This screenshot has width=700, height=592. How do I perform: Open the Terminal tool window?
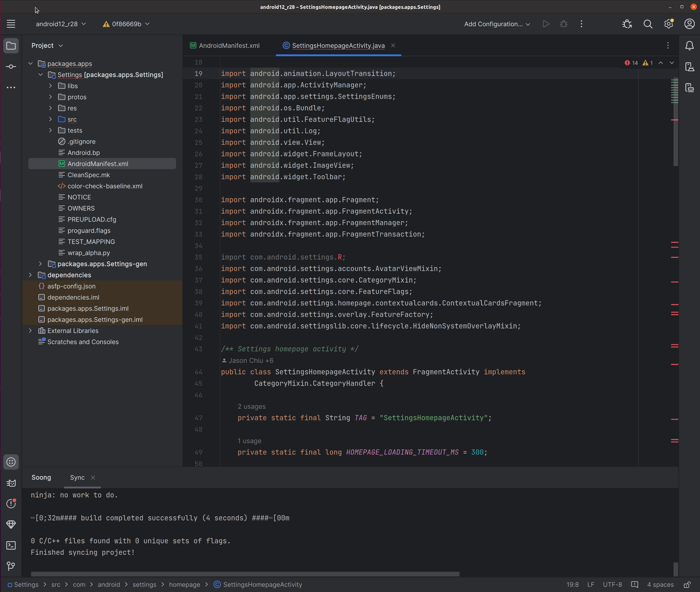[x=11, y=545]
